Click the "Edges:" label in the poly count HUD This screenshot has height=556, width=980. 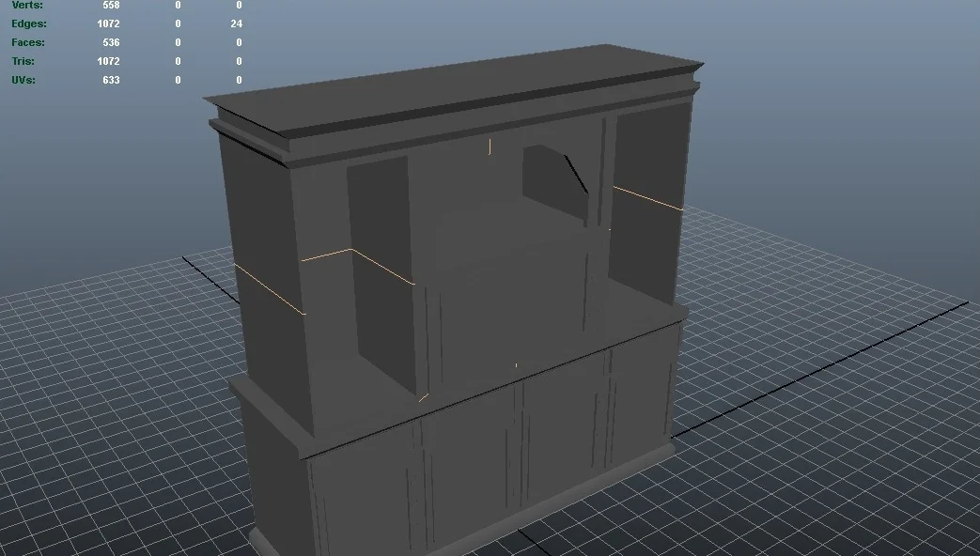[x=29, y=23]
